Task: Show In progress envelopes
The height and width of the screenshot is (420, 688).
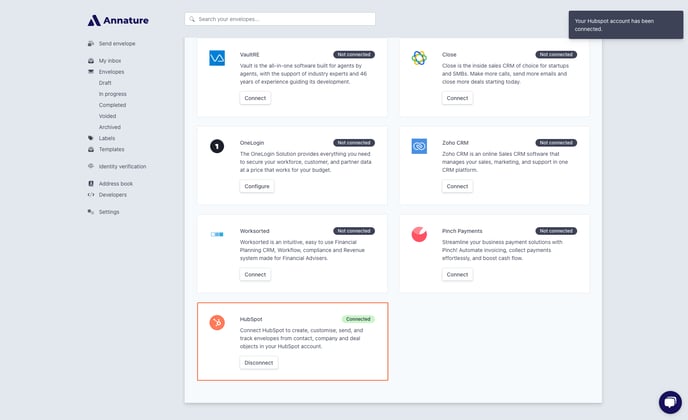Action: point(112,94)
